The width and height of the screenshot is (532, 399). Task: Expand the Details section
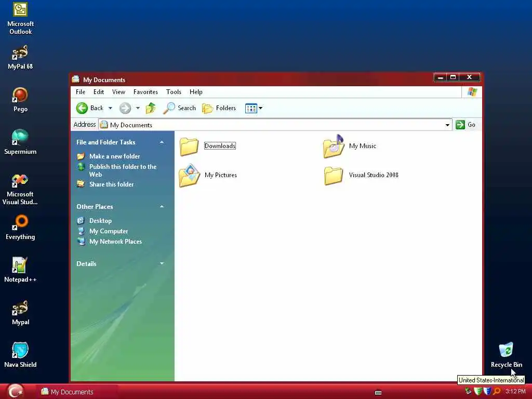pos(162,263)
